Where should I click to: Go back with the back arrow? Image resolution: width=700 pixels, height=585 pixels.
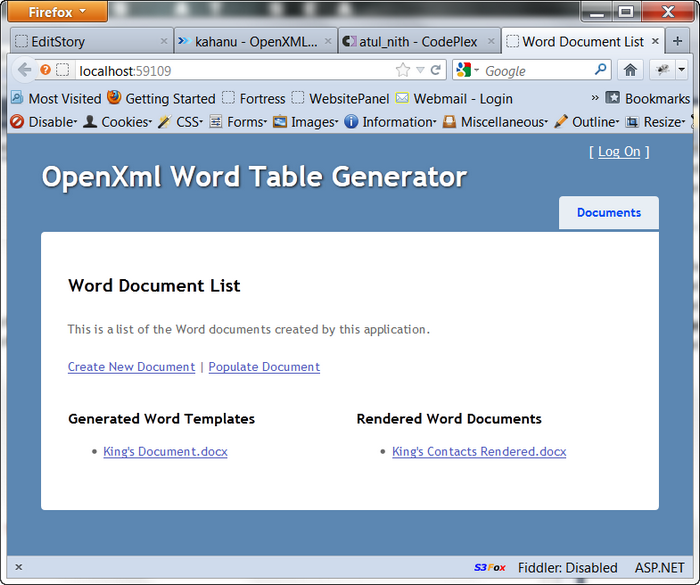(x=24, y=70)
